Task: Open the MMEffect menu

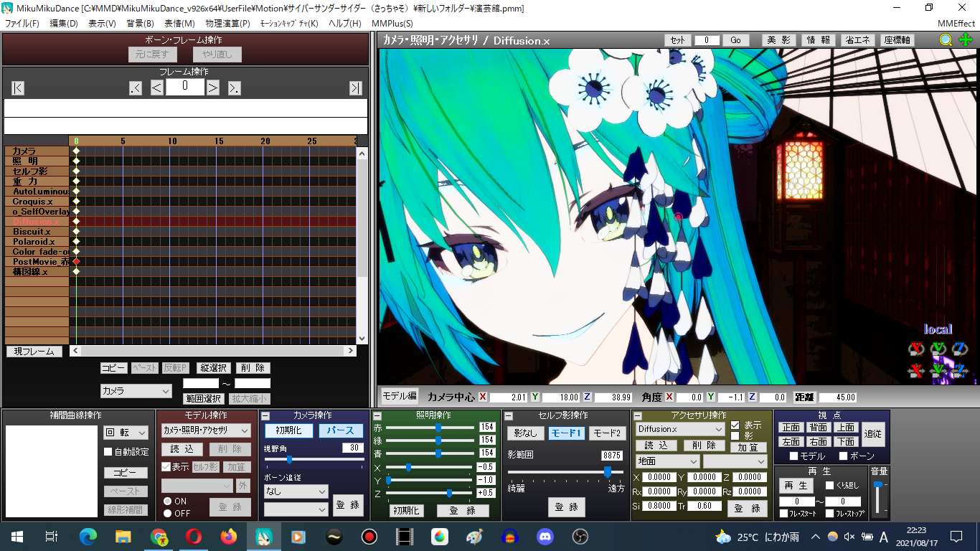Action: [x=956, y=24]
